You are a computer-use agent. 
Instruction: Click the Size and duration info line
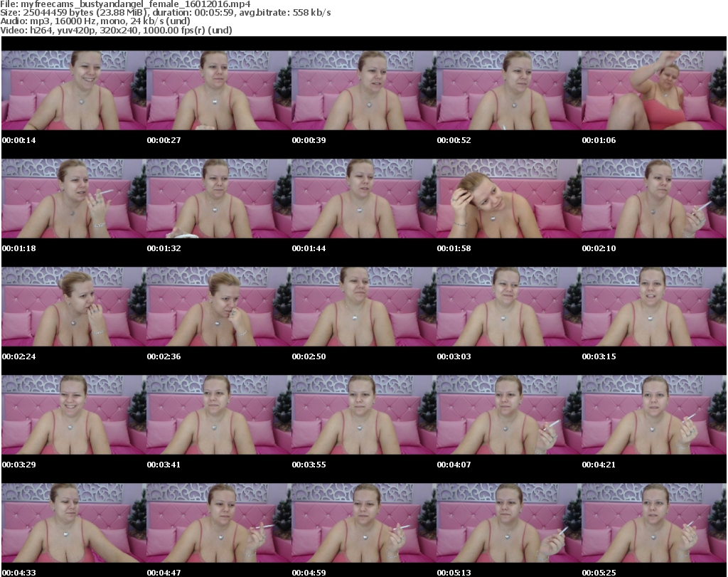[x=165, y=13]
